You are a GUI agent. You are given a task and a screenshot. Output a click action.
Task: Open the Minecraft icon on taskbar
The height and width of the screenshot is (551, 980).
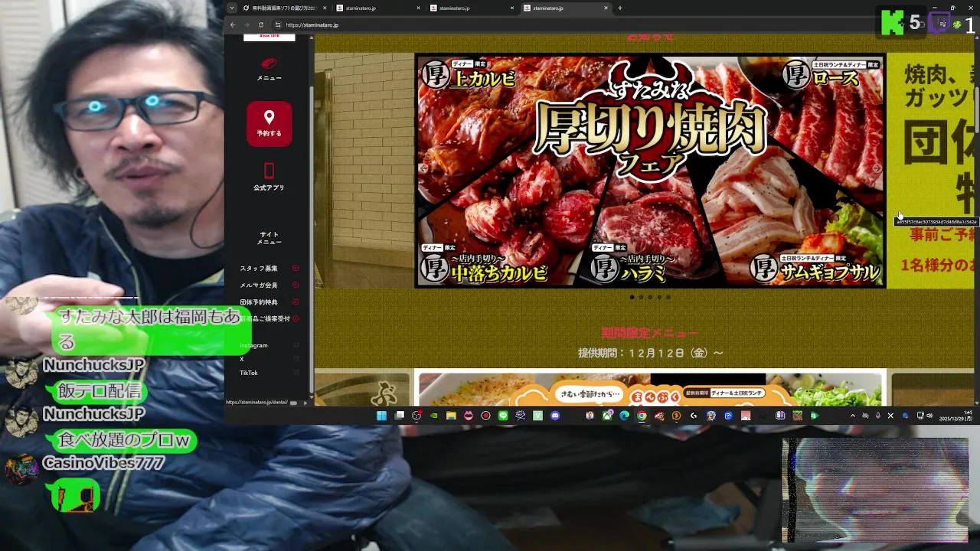pos(798,416)
